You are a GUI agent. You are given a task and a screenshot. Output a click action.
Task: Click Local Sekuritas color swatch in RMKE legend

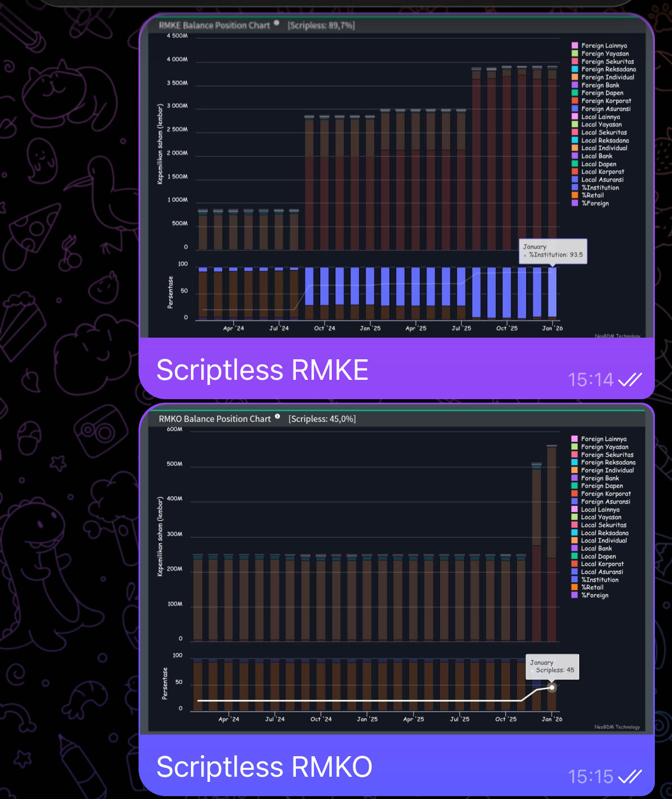tap(575, 132)
